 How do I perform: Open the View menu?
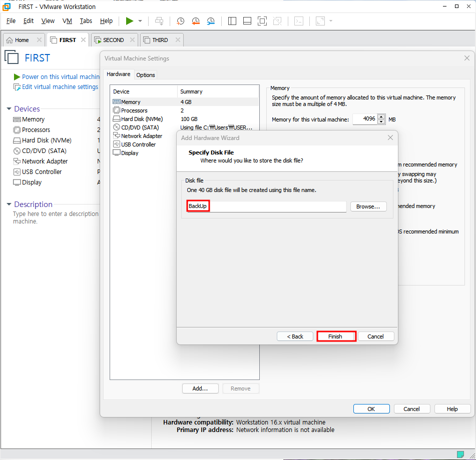click(48, 20)
